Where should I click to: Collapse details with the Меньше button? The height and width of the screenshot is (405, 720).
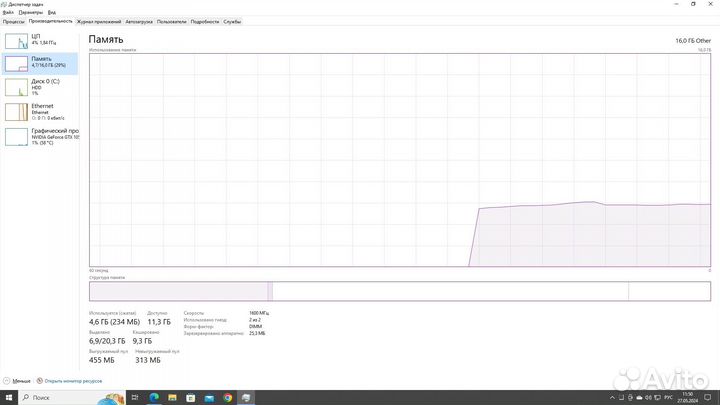click(x=19, y=381)
